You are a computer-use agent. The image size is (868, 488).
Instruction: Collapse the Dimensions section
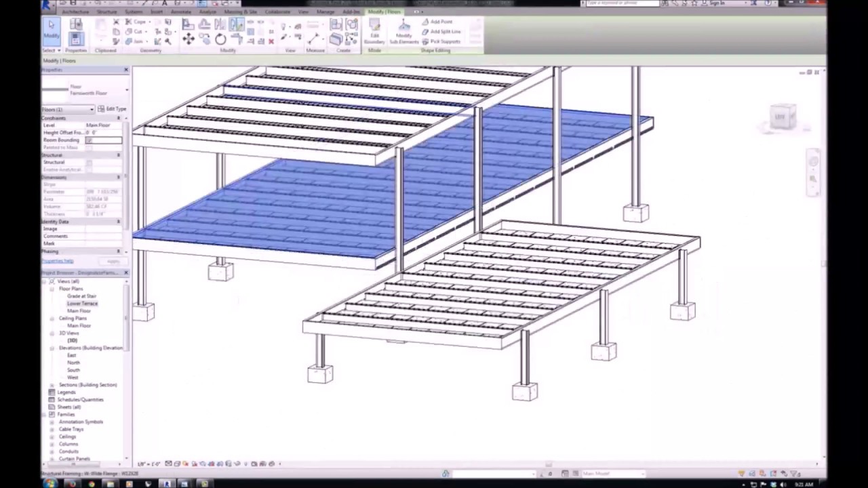click(x=118, y=178)
